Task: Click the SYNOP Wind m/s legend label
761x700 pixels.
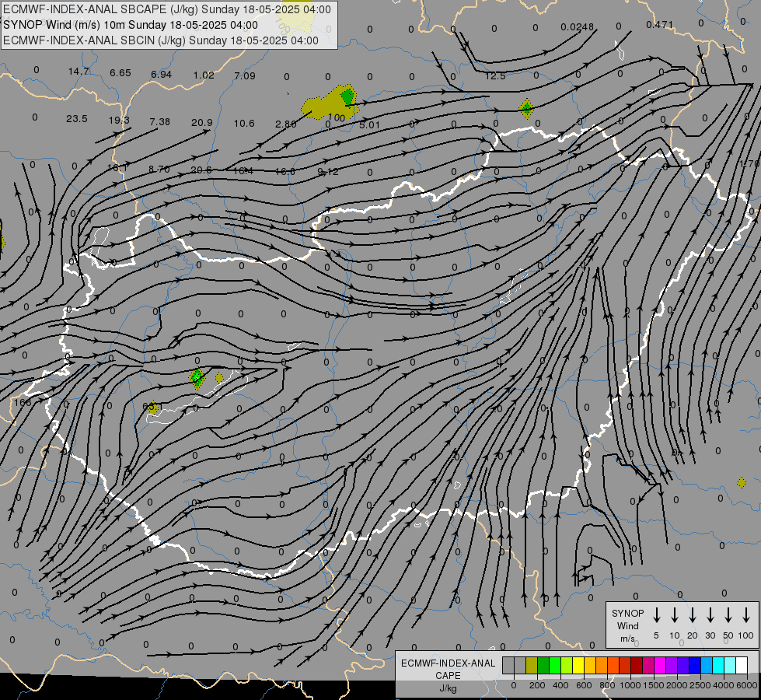Action: point(627,626)
